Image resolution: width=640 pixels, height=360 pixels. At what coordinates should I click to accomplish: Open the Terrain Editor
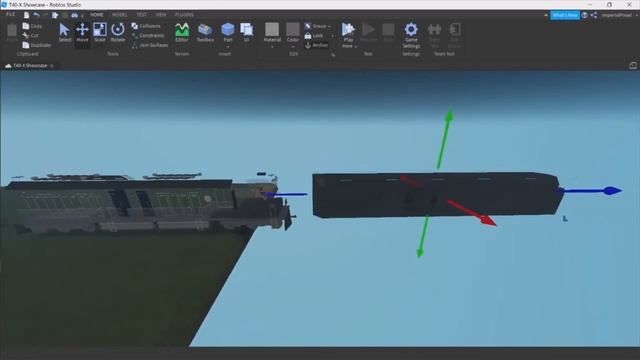(182, 33)
